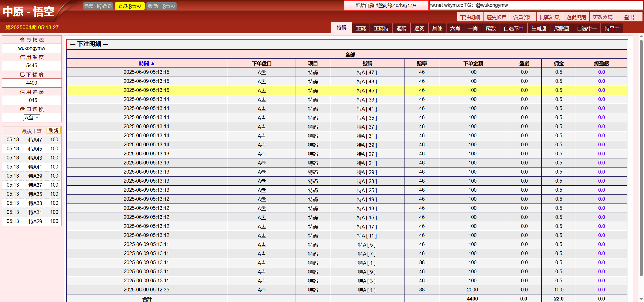Click last-ten entry 特A47

pyautogui.click(x=35, y=140)
